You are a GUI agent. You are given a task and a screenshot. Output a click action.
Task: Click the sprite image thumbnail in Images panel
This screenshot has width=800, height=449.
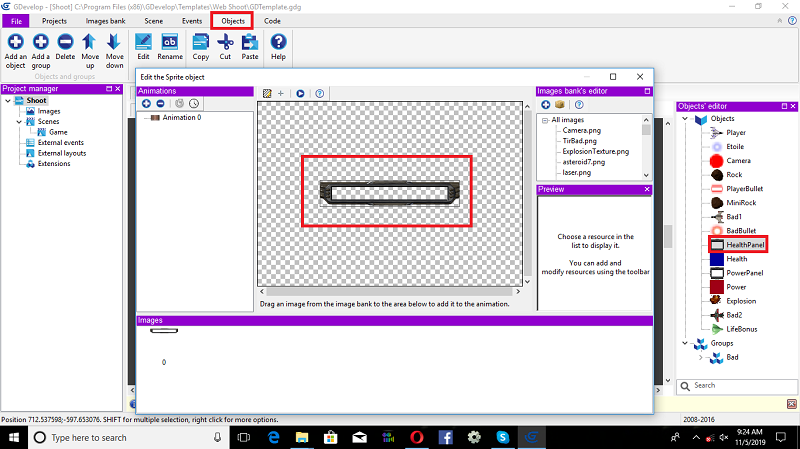click(164, 331)
